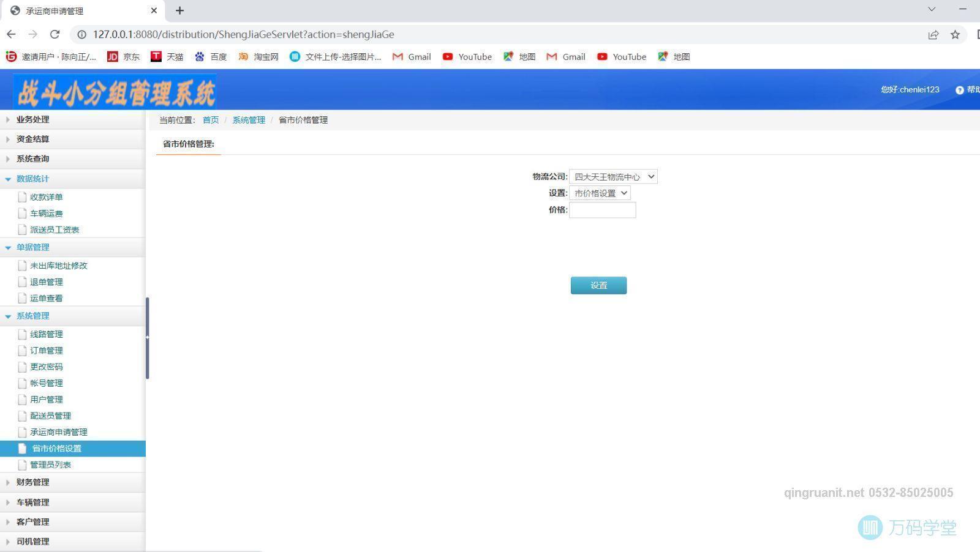The image size is (980, 552).
Task: Click the browser forward arrow
Action: pos(33,34)
